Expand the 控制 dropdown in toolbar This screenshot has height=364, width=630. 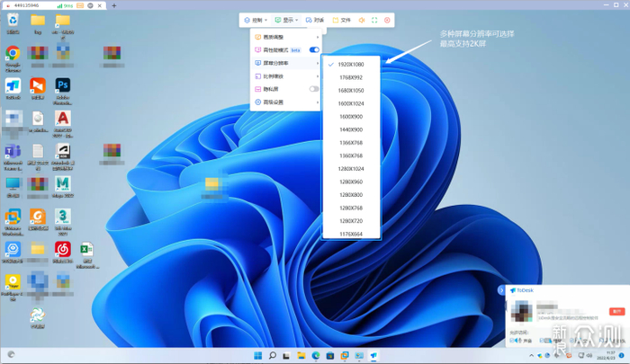257,20
